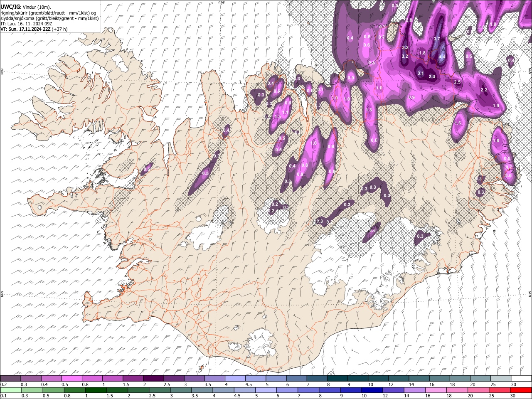Image resolution: width=532 pixels, height=399 pixels.
Task: Select the 4.4 precipitation value label
Action: (442, 57)
